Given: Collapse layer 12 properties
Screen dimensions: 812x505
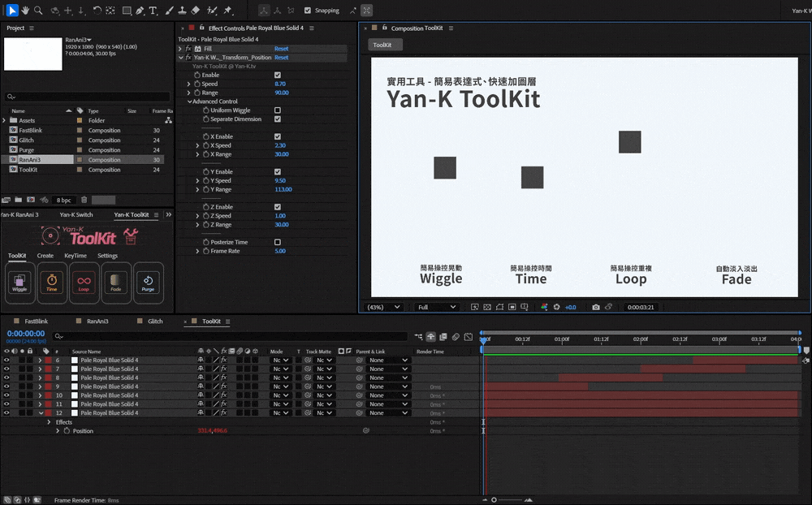Looking at the screenshot, I should (x=41, y=413).
